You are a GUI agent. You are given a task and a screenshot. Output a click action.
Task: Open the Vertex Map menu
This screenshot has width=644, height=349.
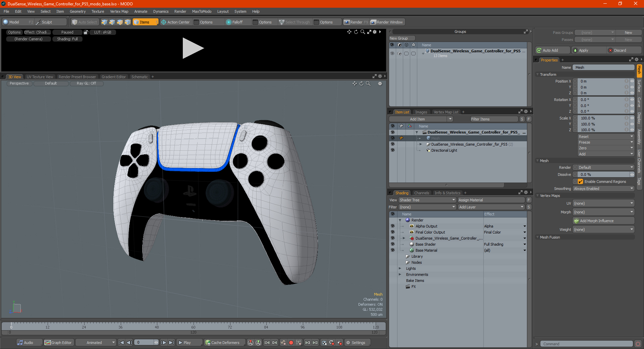coord(119,11)
